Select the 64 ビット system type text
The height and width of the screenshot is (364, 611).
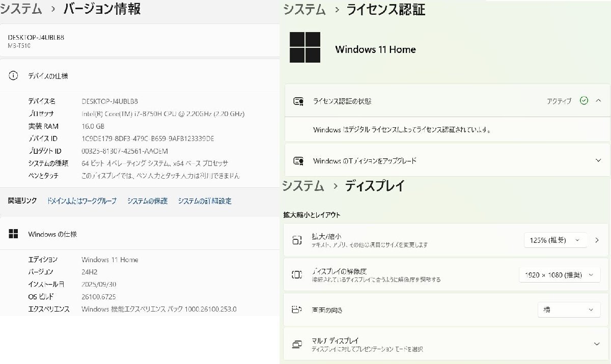click(x=155, y=163)
